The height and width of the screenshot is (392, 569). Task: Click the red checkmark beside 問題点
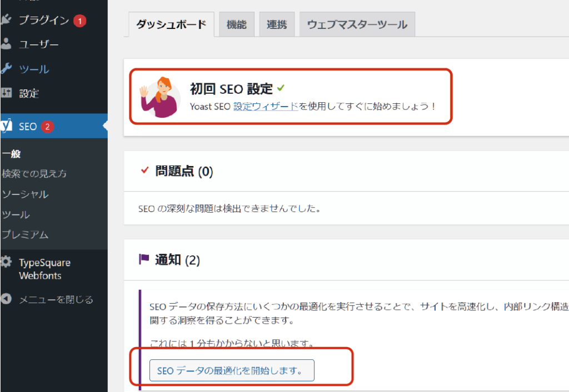point(145,170)
